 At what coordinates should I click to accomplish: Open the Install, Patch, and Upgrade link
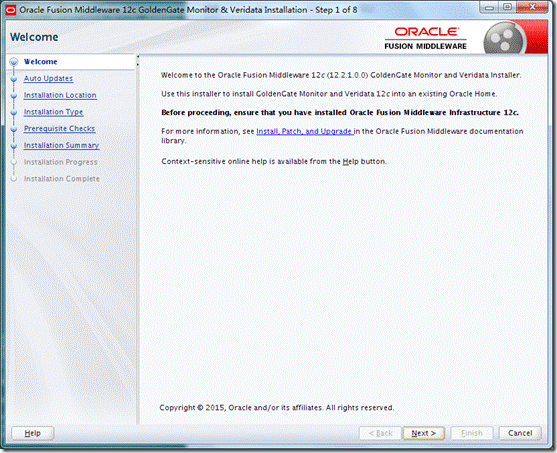(304, 131)
